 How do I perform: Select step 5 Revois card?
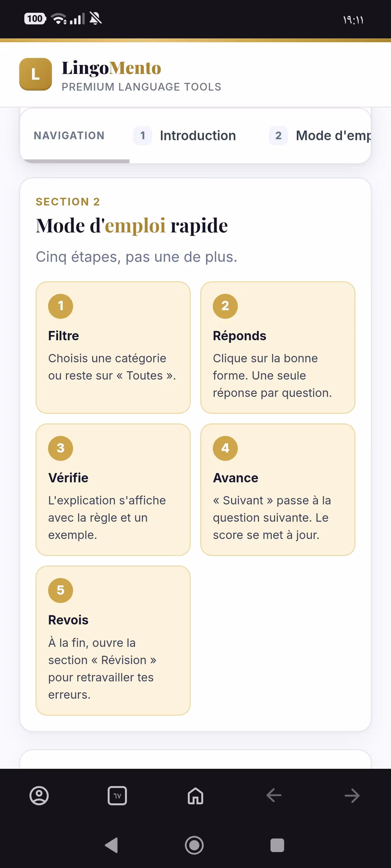pos(113,640)
